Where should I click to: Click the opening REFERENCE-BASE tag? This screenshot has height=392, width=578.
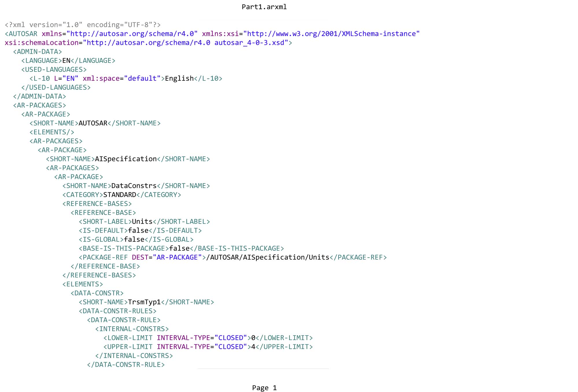click(x=103, y=213)
